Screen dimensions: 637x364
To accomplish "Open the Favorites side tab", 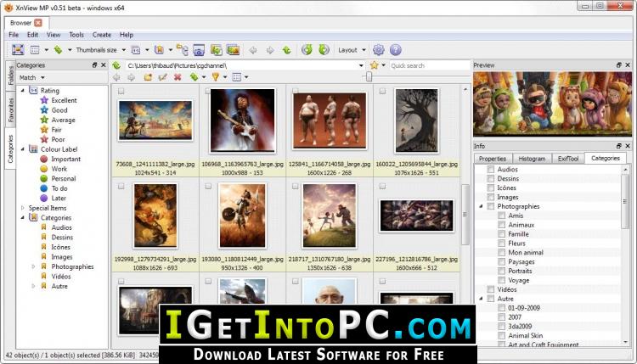I will pos(10,110).
